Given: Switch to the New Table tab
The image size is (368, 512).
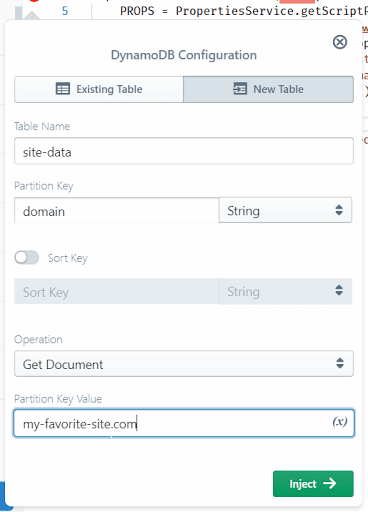Looking at the screenshot, I should 268,89.
